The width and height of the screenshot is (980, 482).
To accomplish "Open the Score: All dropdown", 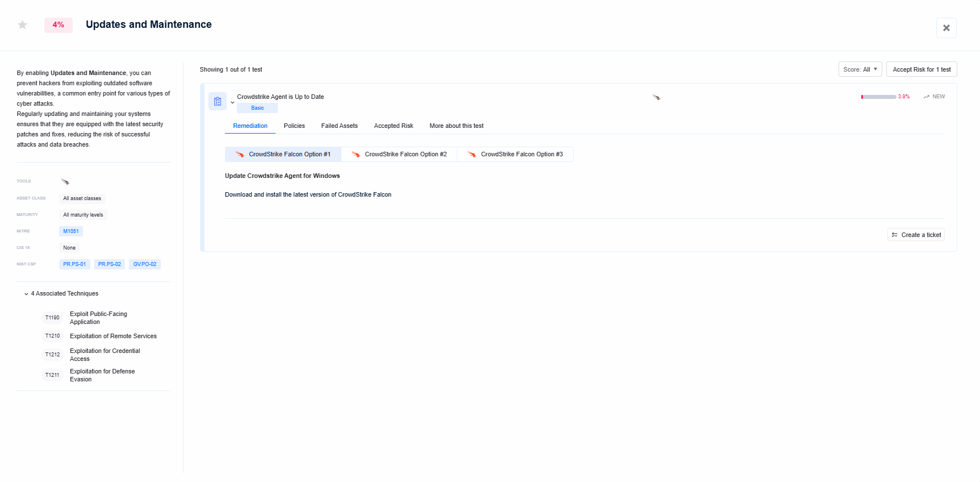I will (x=860, y=69).
